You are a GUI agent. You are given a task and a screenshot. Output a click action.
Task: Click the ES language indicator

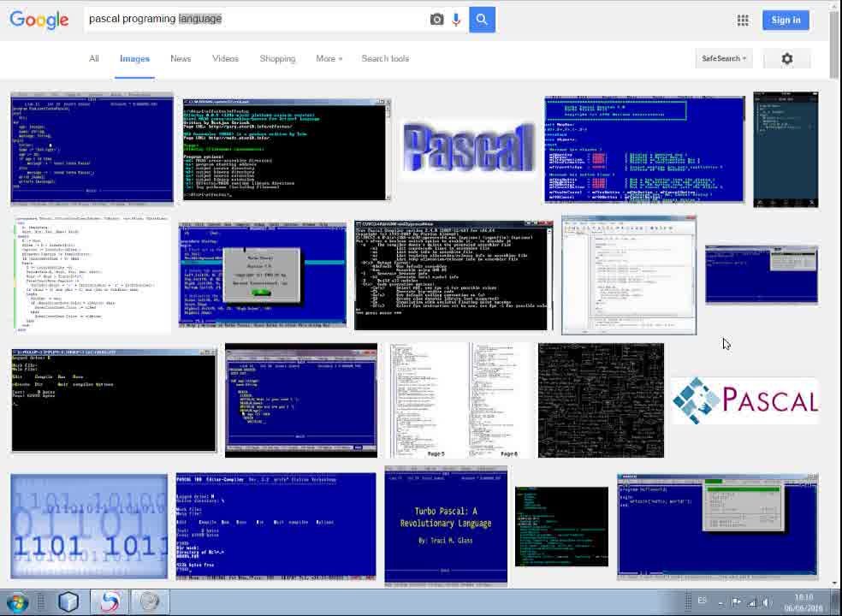coord(702,601)
